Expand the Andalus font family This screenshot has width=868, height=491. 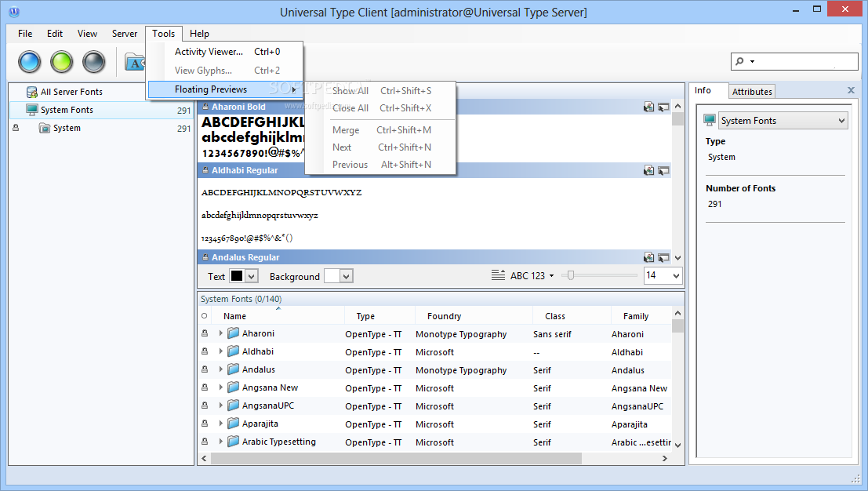tap(221, 369)
